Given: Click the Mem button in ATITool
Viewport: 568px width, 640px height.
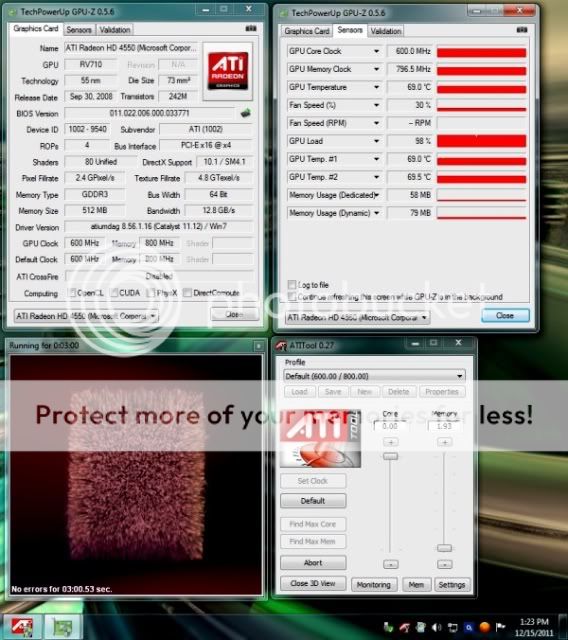Looking at the screenshot, I should [416, 585].
